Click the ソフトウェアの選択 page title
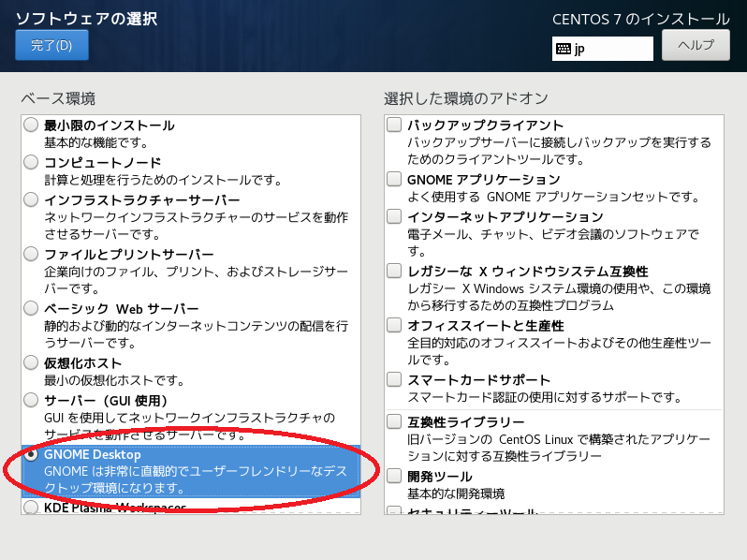747x560 pixels. click(x=86, y=19)
